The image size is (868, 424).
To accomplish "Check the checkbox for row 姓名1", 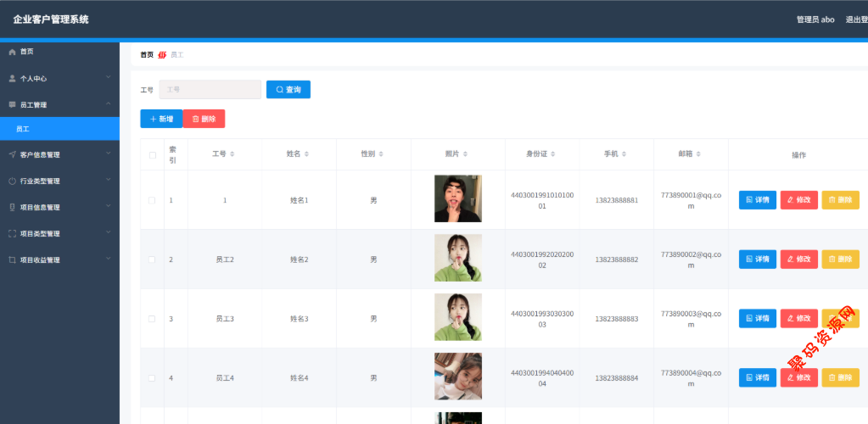I will coord(153,200).
